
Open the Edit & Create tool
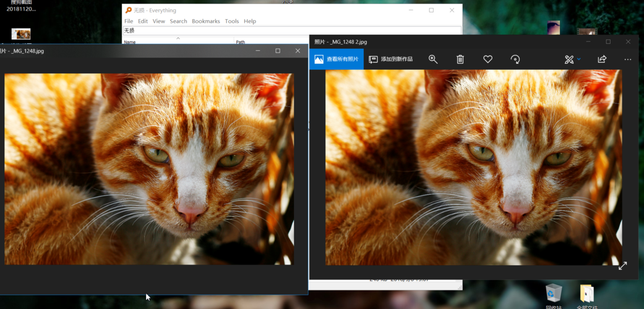569,59
